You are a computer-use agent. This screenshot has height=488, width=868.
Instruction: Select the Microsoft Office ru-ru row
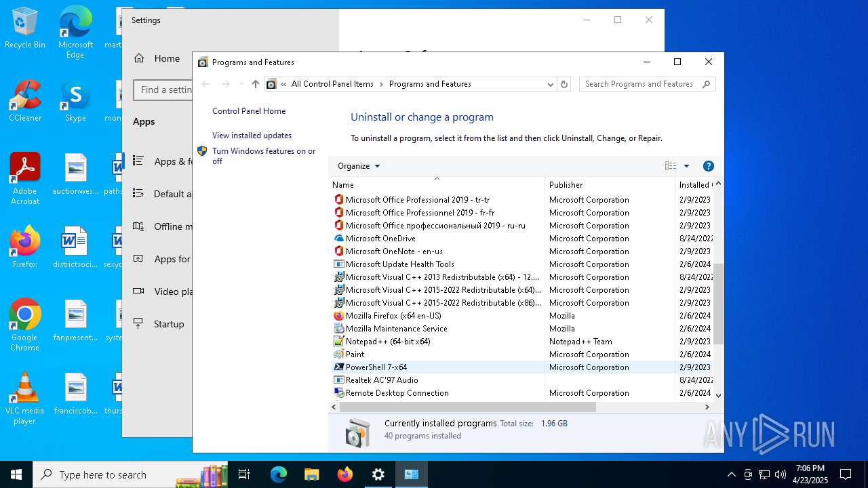pos(521,226)
